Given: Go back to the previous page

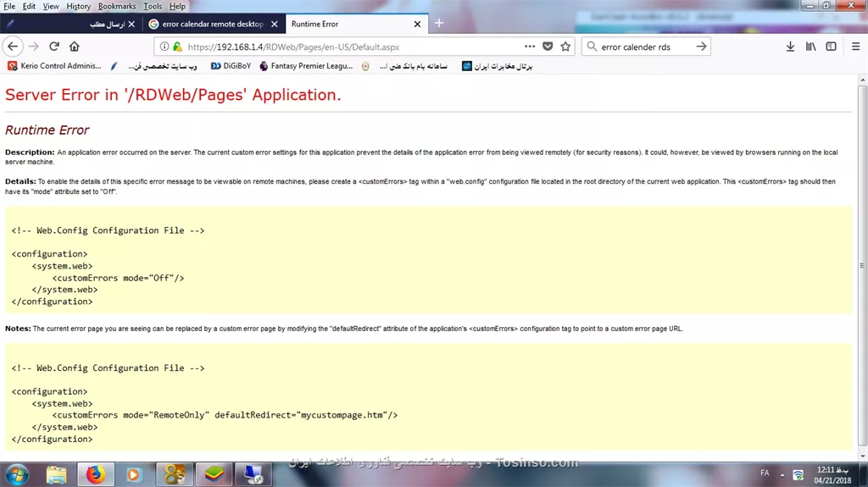Looking at the screenshot, I should pos(13,47).
